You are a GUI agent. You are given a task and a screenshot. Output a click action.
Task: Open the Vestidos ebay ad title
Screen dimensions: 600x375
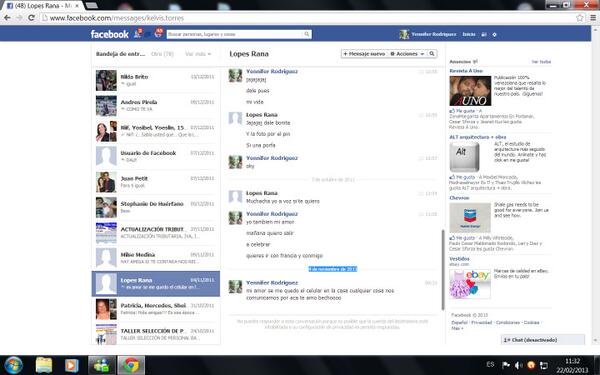click(459, 259)
